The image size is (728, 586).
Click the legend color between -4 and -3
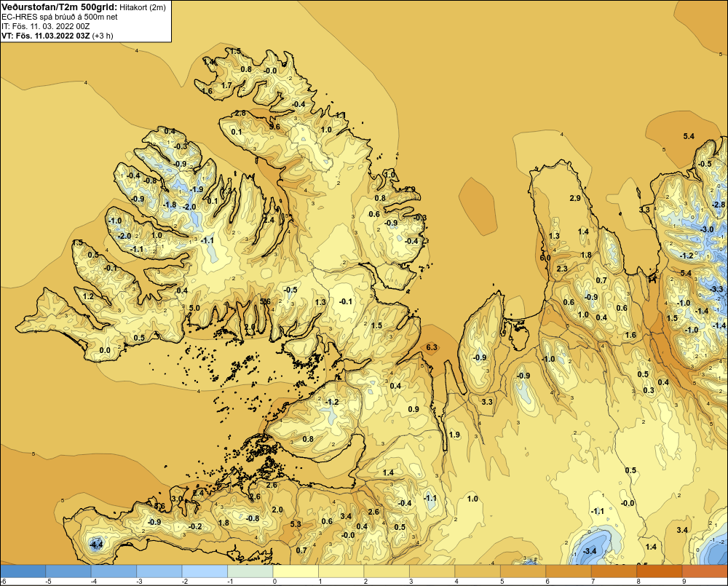pyautogui.click(x=114, y=571)
